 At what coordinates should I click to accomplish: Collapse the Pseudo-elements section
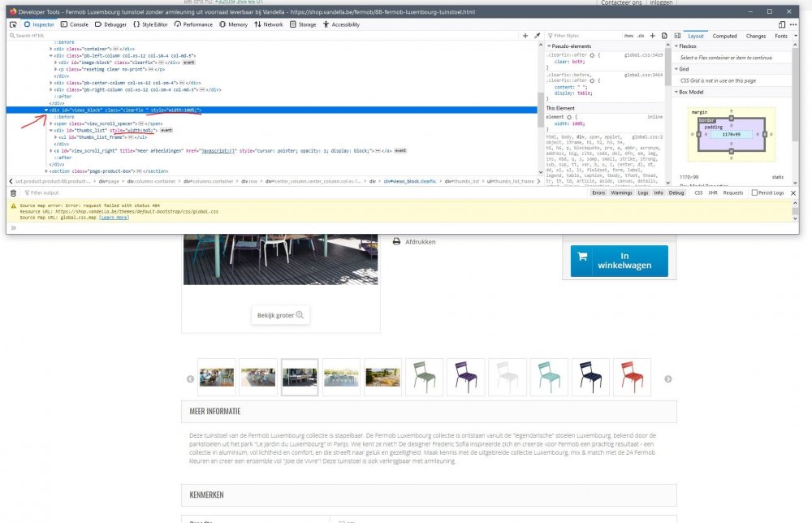click(549, 46)
